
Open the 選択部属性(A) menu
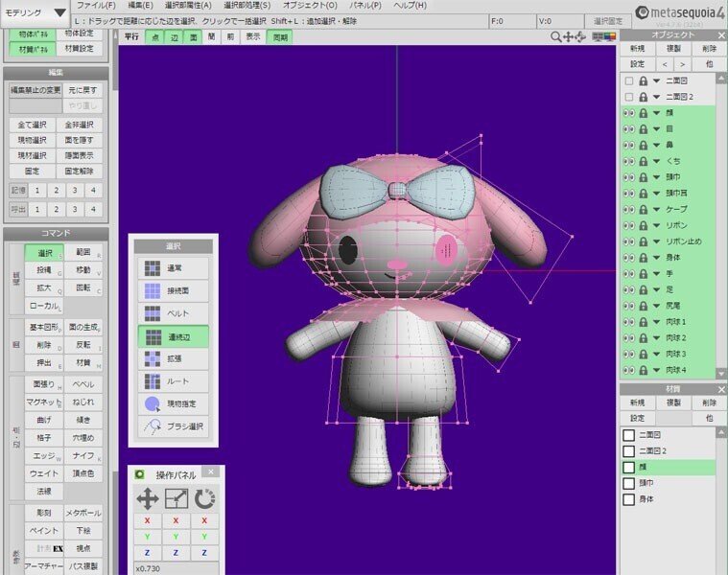(188, 6)
